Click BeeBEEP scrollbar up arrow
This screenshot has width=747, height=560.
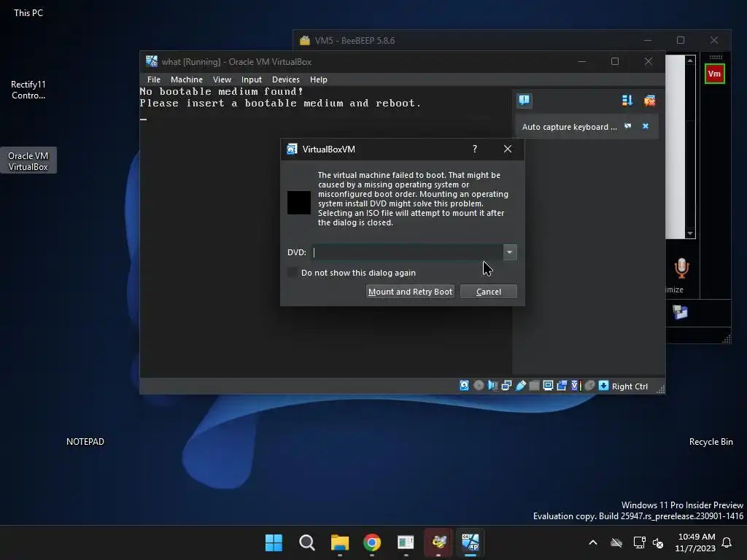pyautogui.click(x=690, y=60)
